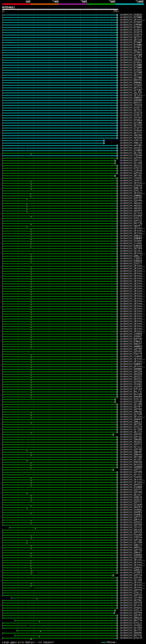The height and width of the screenshot is (644, 146).
Task: Select hit label UniRef100_Q1L5Y6
Action: 131,50
